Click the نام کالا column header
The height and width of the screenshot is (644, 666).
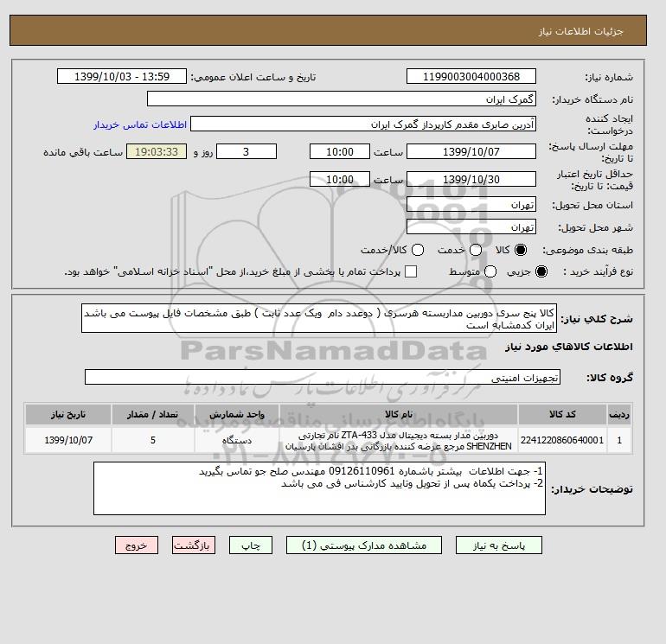coord(399,414)
